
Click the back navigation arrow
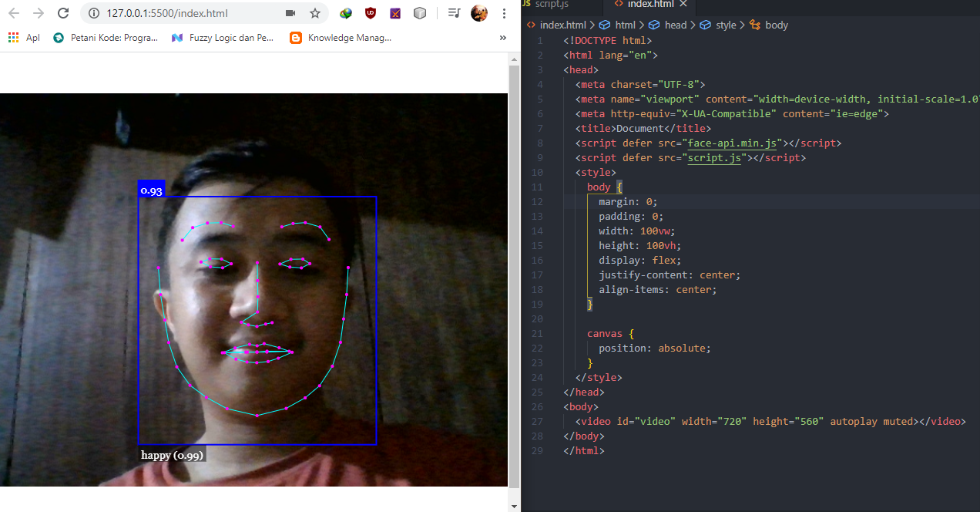click(x=12, y=13)
